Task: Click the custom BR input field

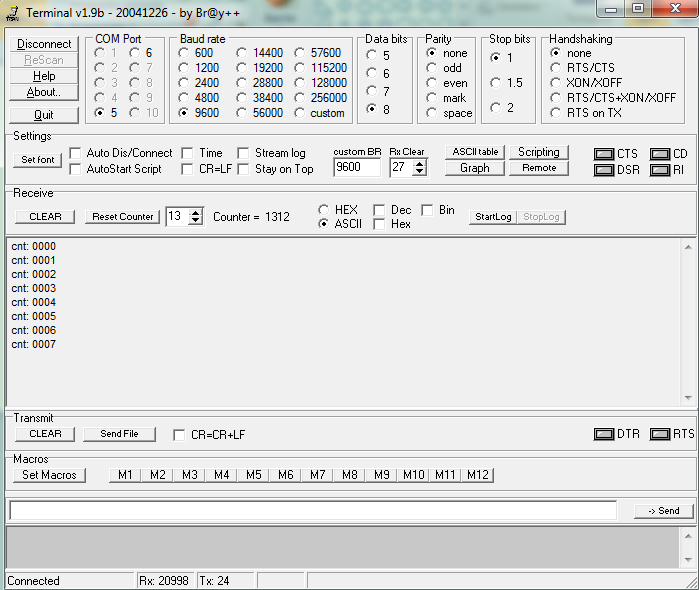Action: [357, 168]
